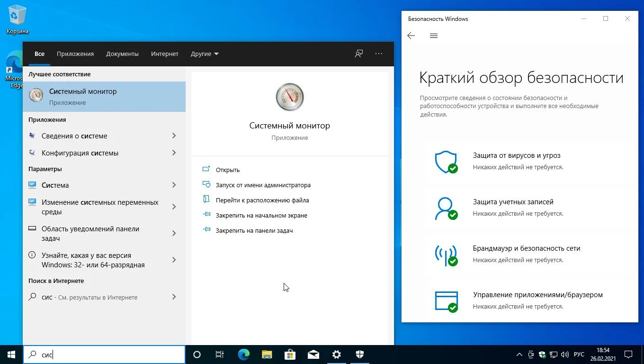Open Системный монитор best match result
The width and height of the screenshot is (644, 364).
tap(104, 97)
